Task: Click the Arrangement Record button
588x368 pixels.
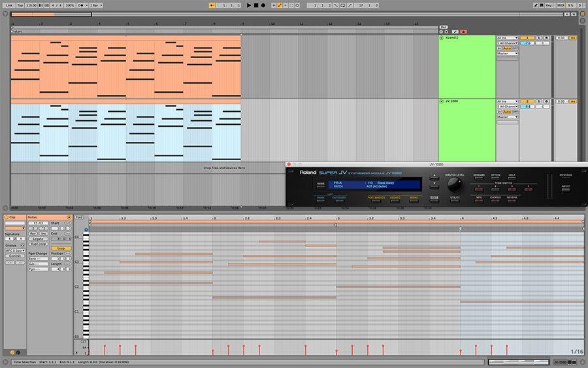Action: (263, 5)
